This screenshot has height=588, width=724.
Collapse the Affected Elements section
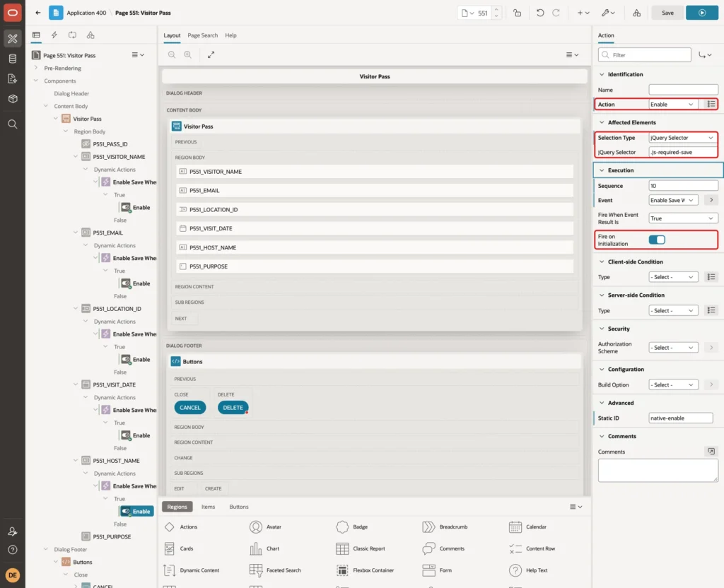tap(602, 122)
